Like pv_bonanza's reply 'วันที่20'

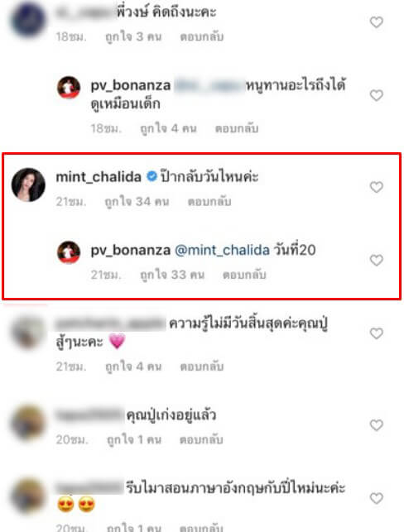pyautogui.click(x=376, y=261)
